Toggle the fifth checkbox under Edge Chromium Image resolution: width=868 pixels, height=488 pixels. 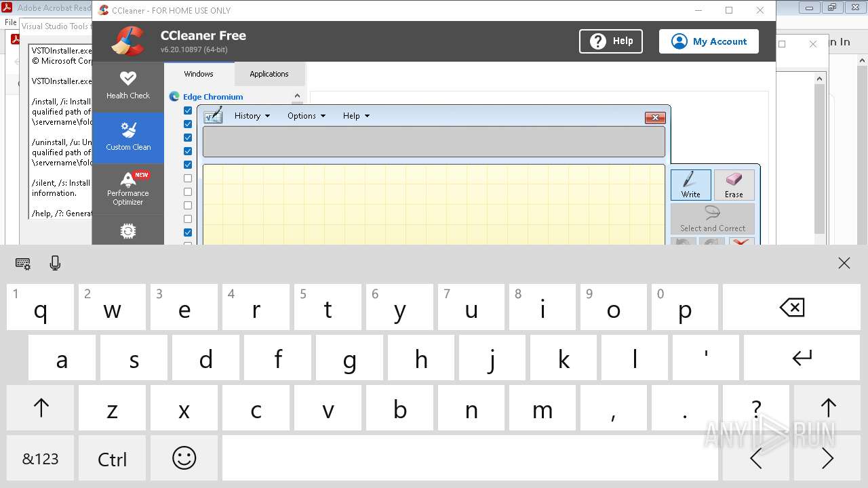pyautogui.click(x=188, y=165)
